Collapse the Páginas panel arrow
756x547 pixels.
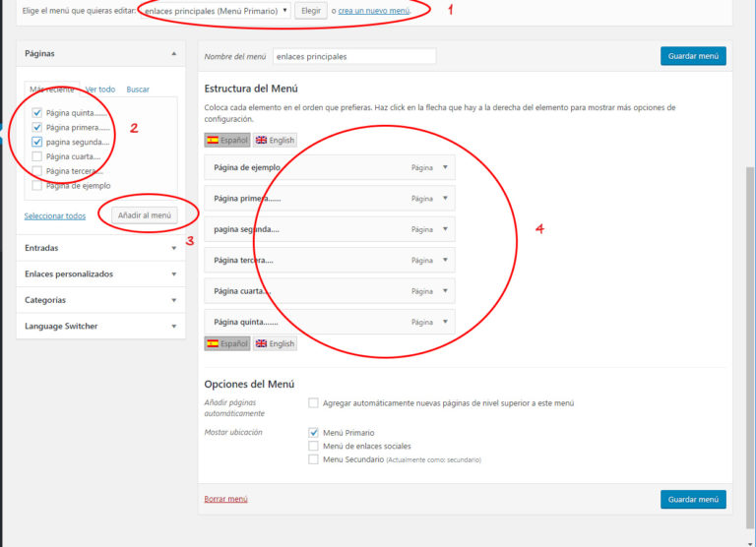(x=173, y=53)
